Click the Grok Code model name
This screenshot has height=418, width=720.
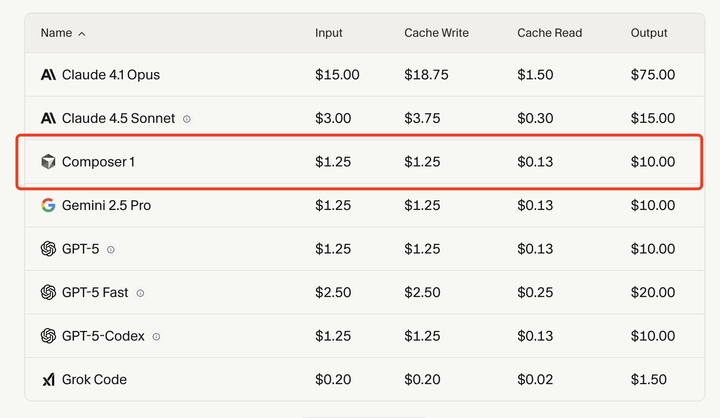[x=94, y=380]
